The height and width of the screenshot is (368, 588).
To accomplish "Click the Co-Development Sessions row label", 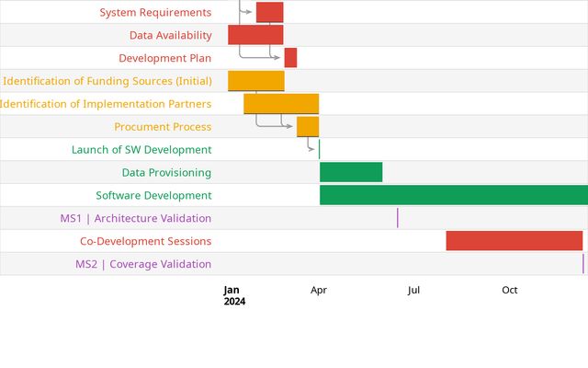I will pyautogui.click(x=145, y=241).
